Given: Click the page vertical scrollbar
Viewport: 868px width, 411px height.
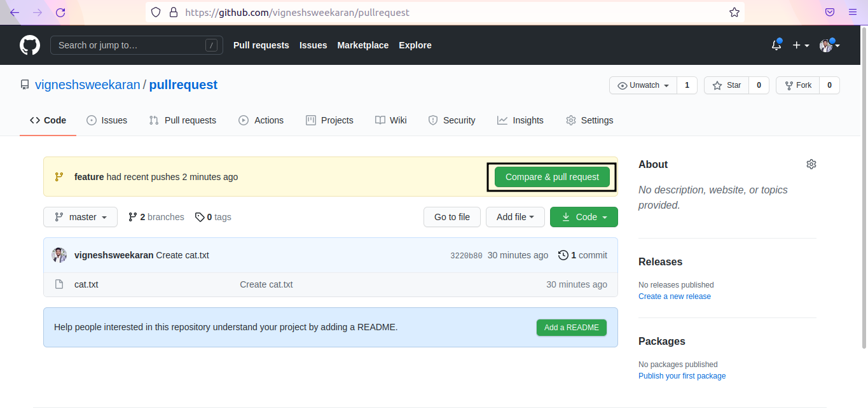Looking at the screenshot, I should click(x=864, y=188).
